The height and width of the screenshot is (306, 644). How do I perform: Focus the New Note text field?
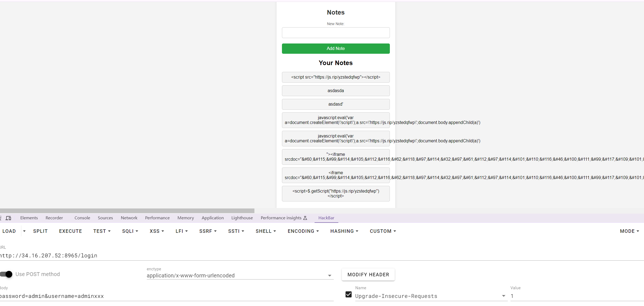tap(336, 33)
